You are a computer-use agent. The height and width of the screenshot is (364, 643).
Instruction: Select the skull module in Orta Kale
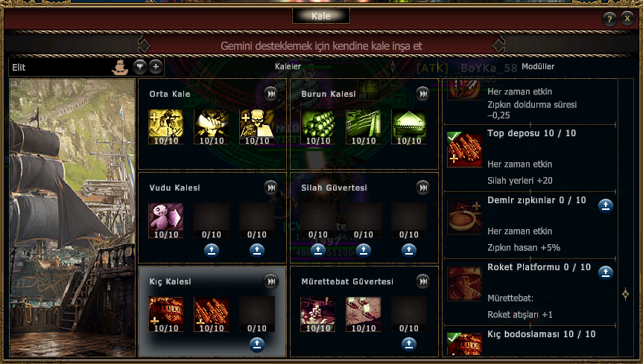(x=257, y=127)
